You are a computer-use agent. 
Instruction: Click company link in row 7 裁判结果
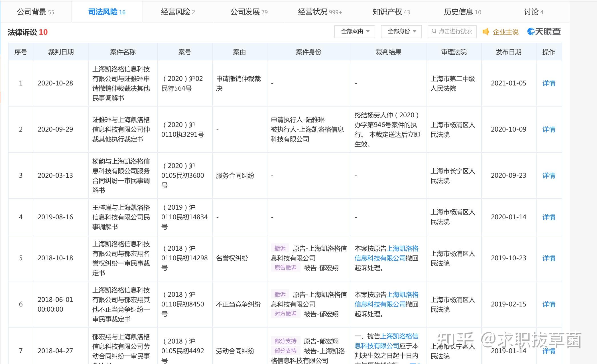[386, 341]
